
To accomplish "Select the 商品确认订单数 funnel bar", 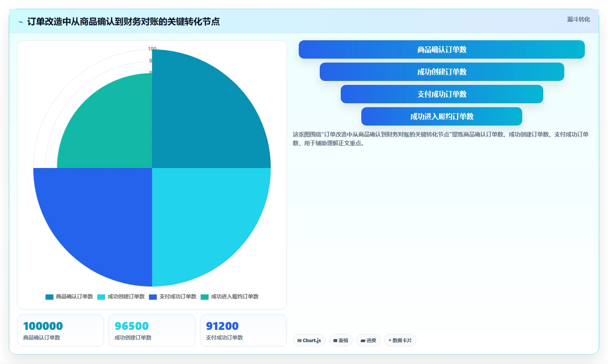I will tap(442, 49).
